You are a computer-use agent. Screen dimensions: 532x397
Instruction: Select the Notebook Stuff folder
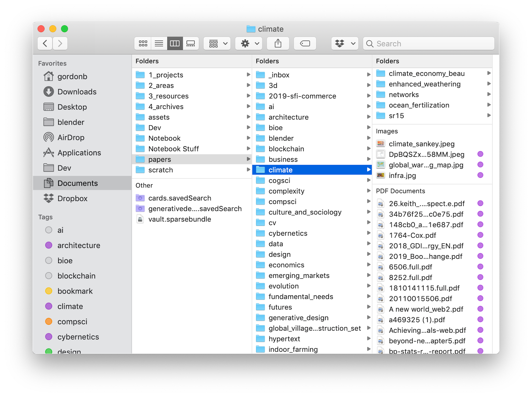click(x=192, y=149)
